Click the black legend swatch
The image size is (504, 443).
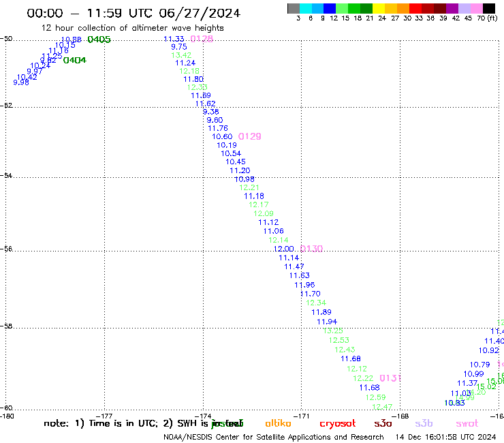click(x=489, y=8)
